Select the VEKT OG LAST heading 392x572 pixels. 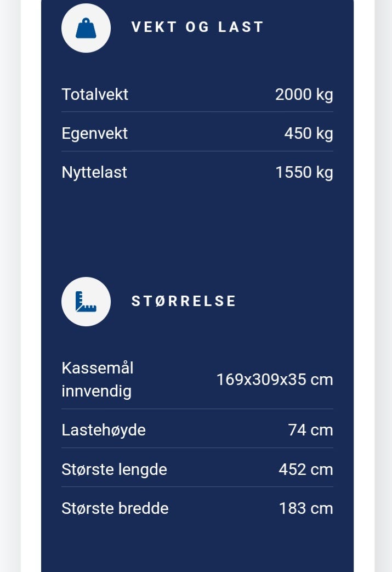pyautogui.click(x=197, y=27)
